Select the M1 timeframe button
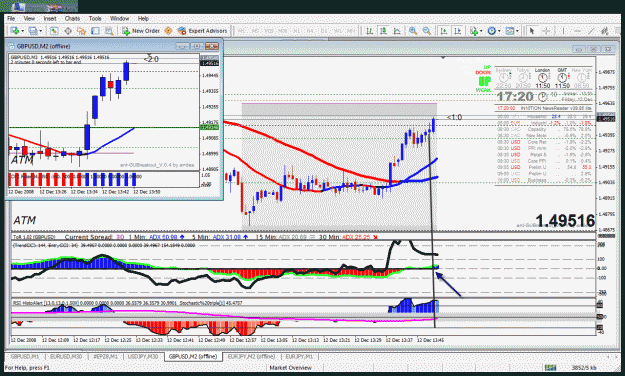This screenshot has width=625, height=376. click(241, 31)
